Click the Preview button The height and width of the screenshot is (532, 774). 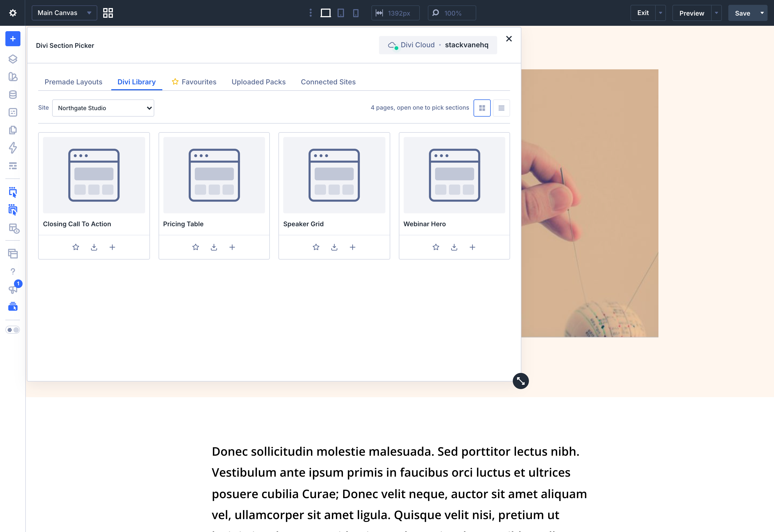click(x=692, y=13)
